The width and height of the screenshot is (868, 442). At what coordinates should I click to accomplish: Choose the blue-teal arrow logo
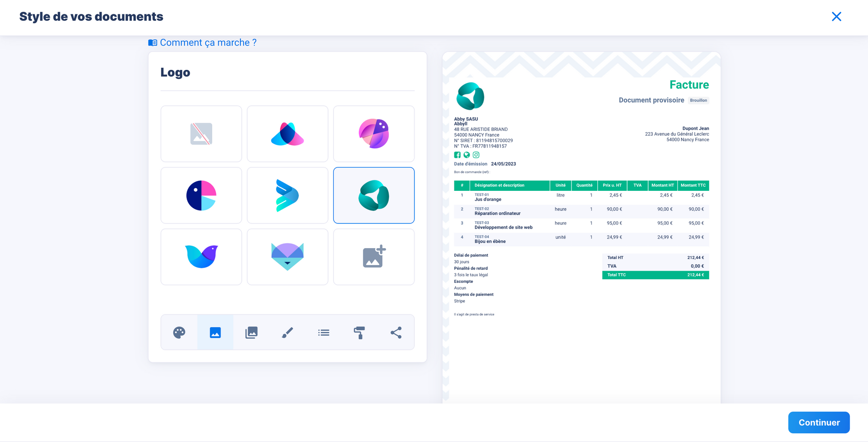coord(287,195)
